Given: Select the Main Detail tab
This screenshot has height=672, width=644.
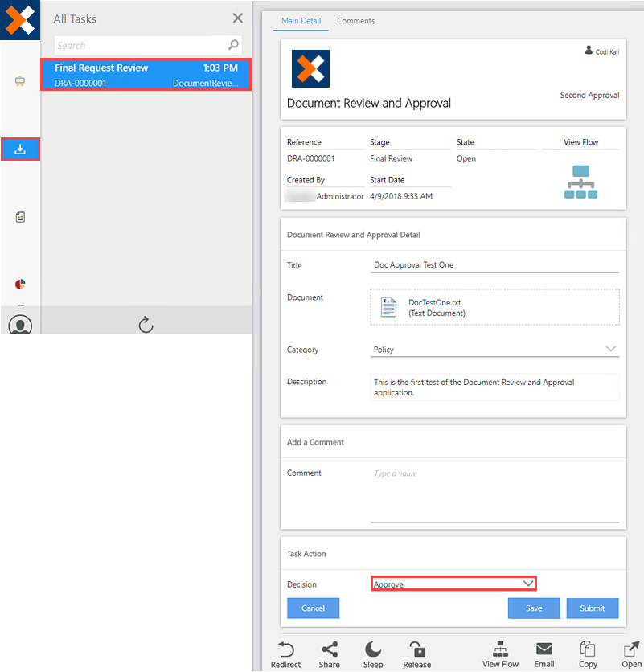Looking at the screenshot, I should (x=301, y=21).
